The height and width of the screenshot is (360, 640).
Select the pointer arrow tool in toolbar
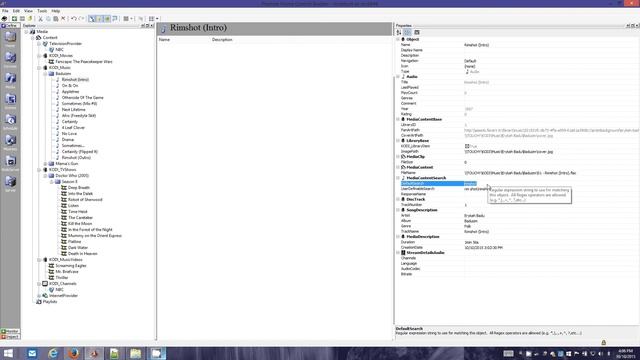click(x=92, y=19)
